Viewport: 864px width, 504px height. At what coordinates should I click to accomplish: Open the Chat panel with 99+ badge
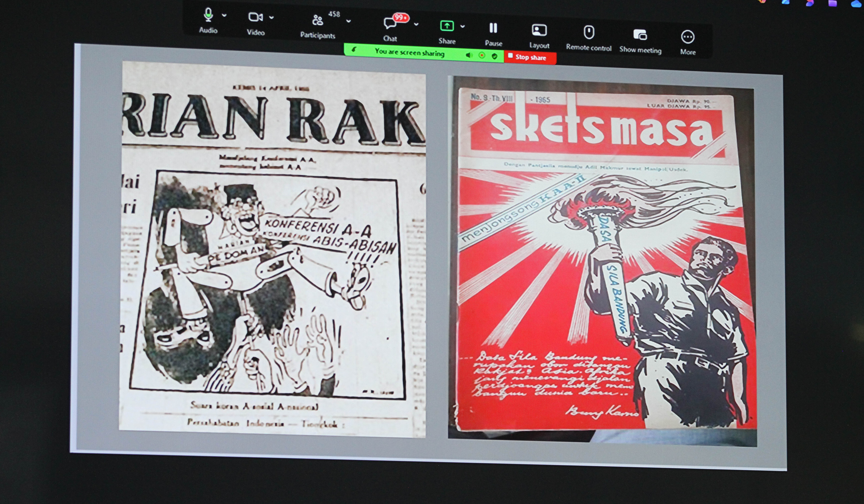click(x=390, y=23)
